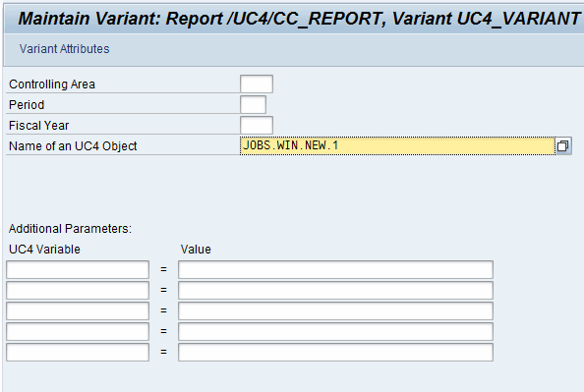Select the Period input box
The image size is (584, 392).
[254, 104]
